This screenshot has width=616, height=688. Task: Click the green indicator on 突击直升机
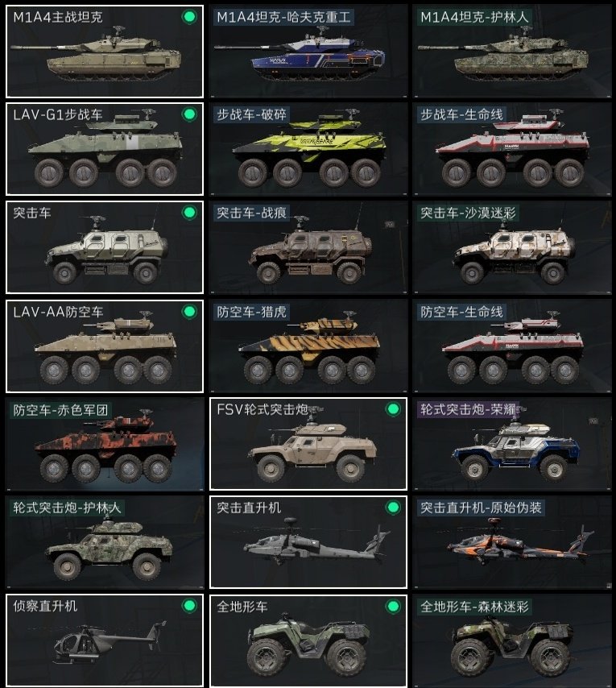[393, 508]
